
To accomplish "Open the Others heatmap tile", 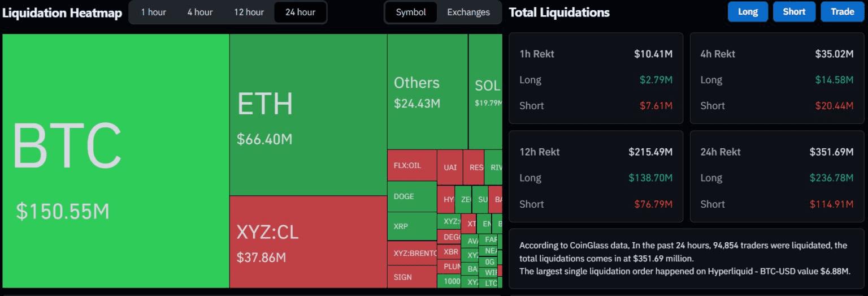I will (x=427, y=92).
